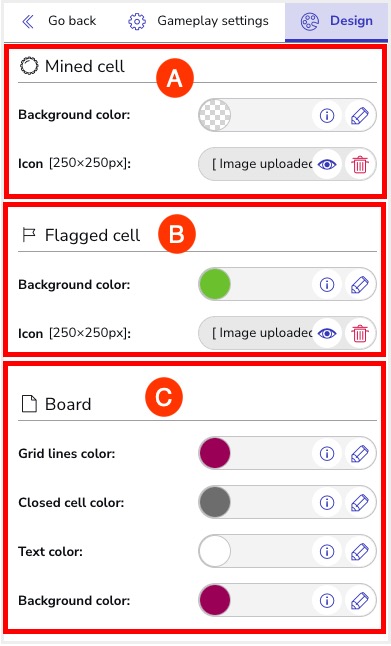
Task: Show info for Mined cell background color
Action: click(327, 115)
